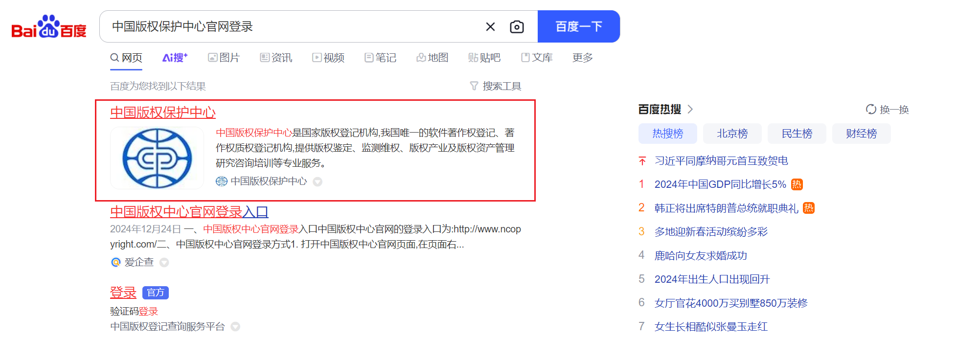Click the 爱企查 favicon icon
Image resolution: width=980 pixels, height=340 pixels.
(x=116, y=262)
